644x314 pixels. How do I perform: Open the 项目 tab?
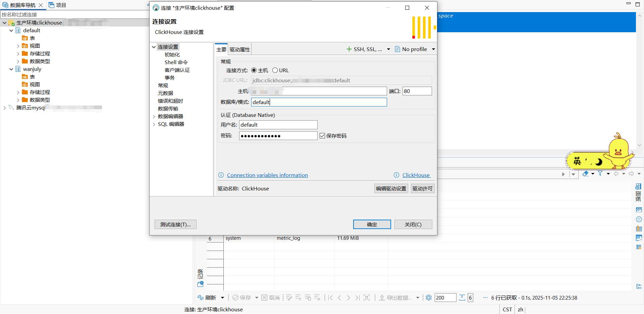click(x=57, y=5)
